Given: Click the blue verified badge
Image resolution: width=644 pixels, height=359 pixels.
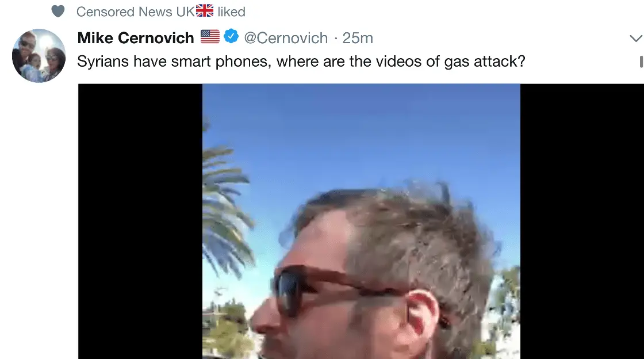Looking at the screenshot, I should [x=231, y=36].
